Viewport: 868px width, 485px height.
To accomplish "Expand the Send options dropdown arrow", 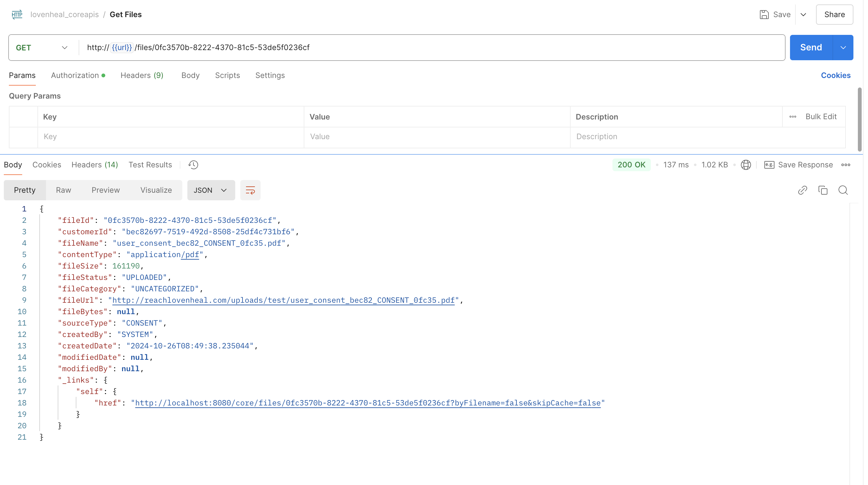I will pos(843,48).
